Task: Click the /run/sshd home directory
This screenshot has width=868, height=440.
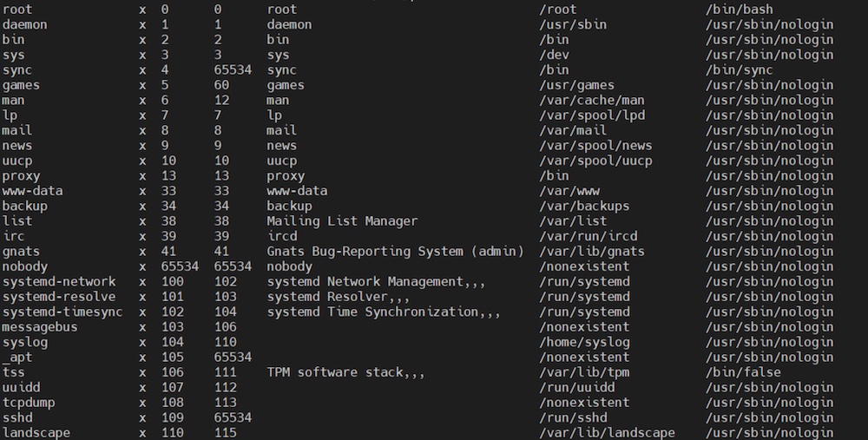Action: [x=573, y=417]
